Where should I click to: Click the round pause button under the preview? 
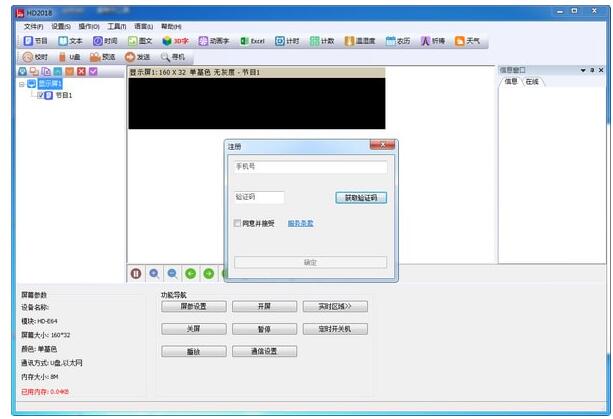pos(136,274)
